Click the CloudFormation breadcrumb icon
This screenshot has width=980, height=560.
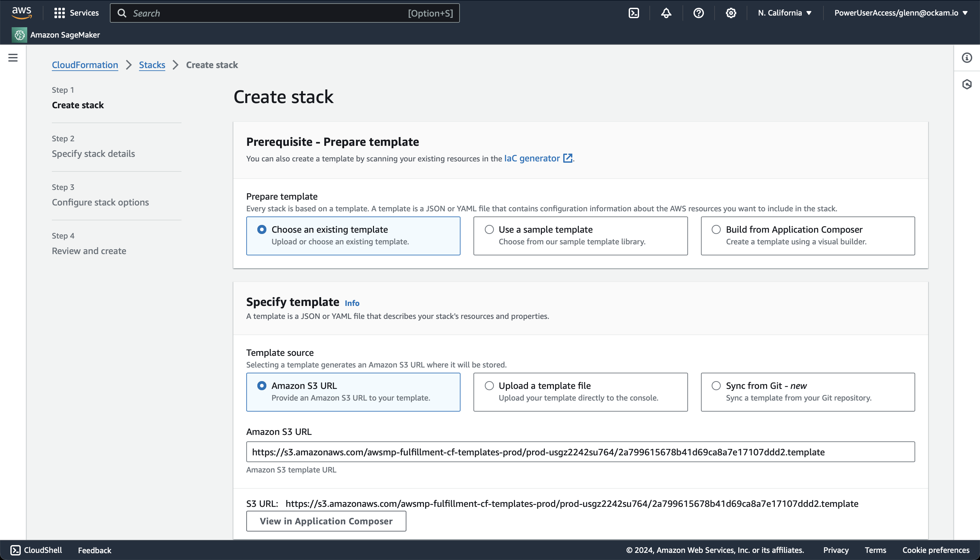(x=85, y=64)
